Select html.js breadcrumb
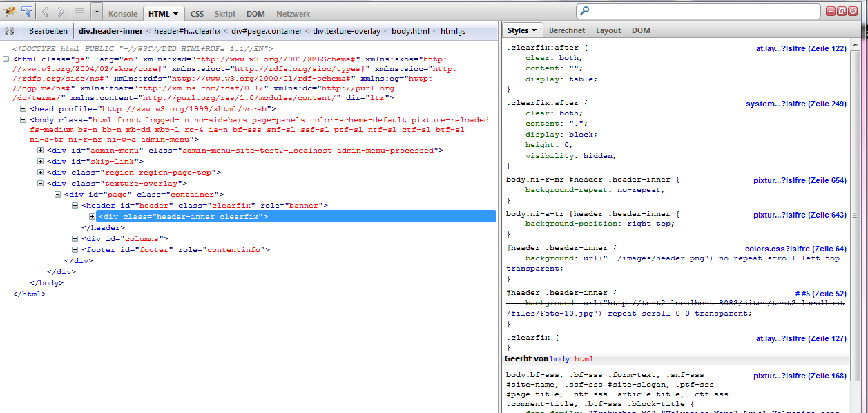Viewport: 868px width, 413px height. point(453,31)
